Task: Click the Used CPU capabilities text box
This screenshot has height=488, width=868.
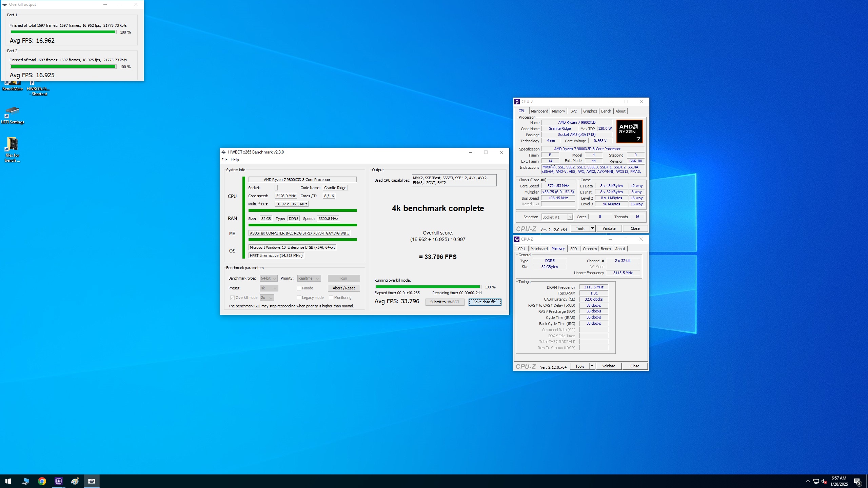Action: (454, 180)
